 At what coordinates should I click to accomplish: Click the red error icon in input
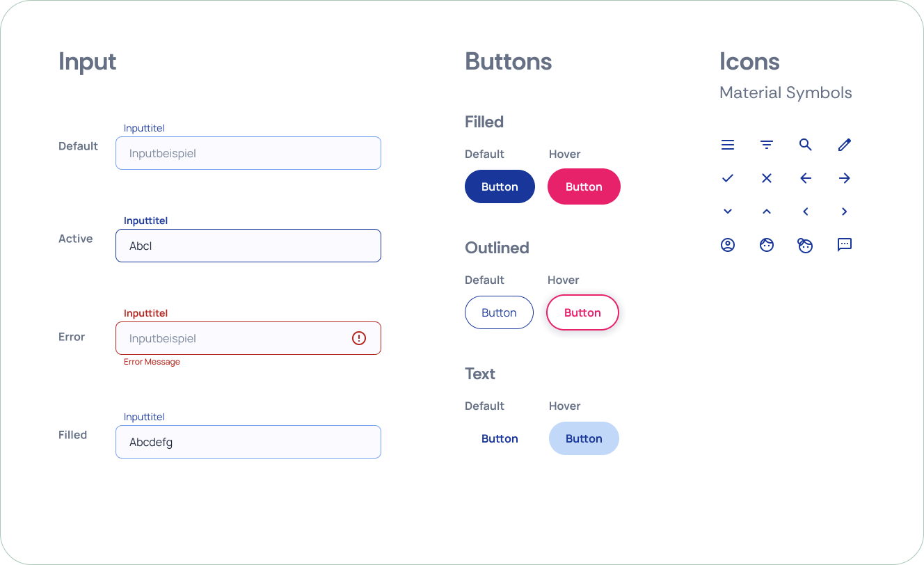[359, 338]
